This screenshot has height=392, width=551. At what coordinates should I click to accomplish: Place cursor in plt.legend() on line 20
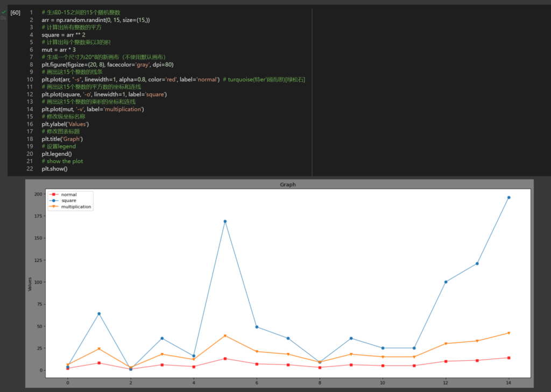(x=56, y=154)
